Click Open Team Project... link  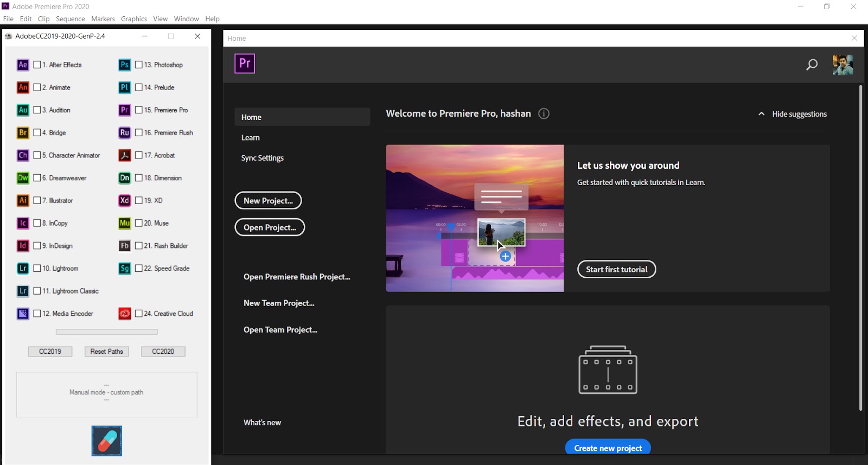280,330
